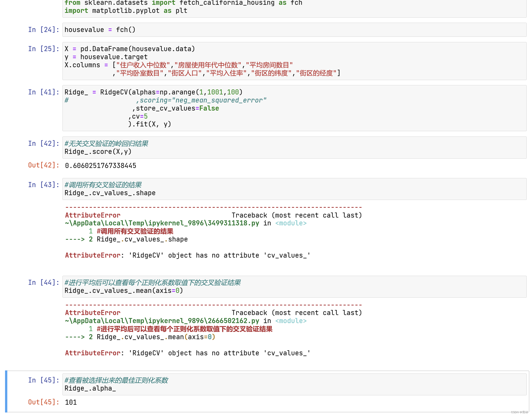Click the arrow line ----> 2 Ridge_.cv_values_.mean(axis=0)

coord(140,337)
